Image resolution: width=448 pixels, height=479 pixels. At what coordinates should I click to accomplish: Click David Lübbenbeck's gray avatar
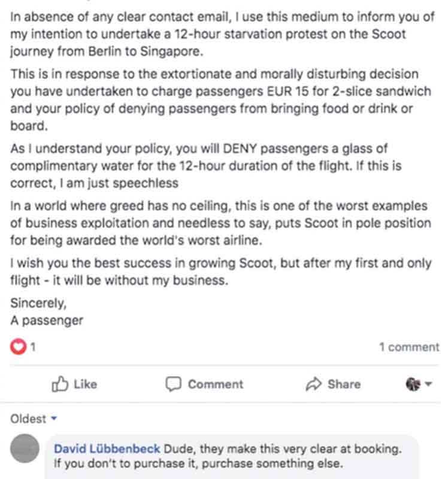(x=25, y=448)
